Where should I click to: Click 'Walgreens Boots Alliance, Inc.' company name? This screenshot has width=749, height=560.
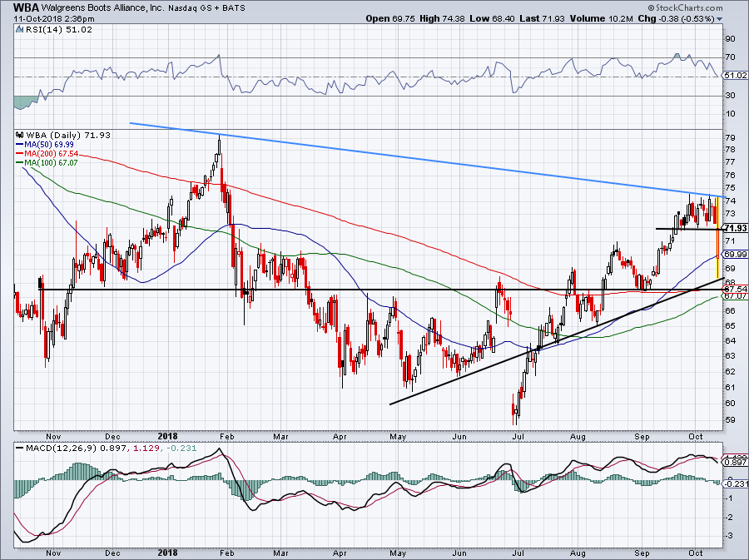point(102,7)
